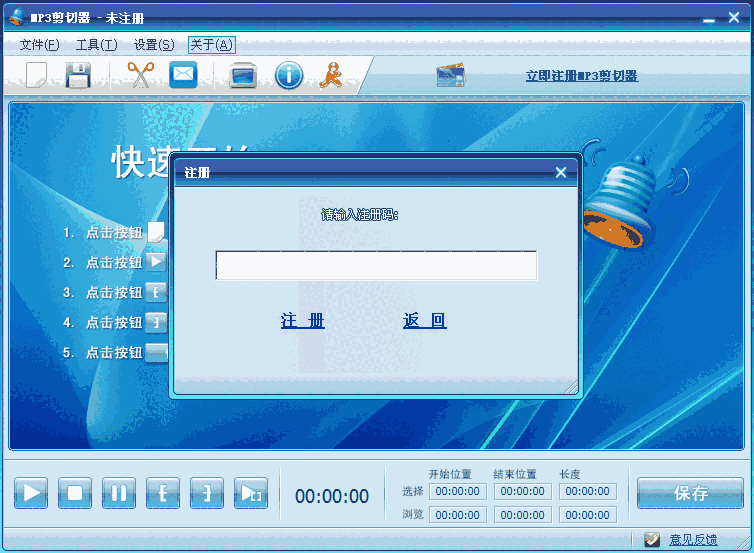The image size is (754, 553).
Task: Click the floppy disk save toolbar icon
Action: click(78, 75)
